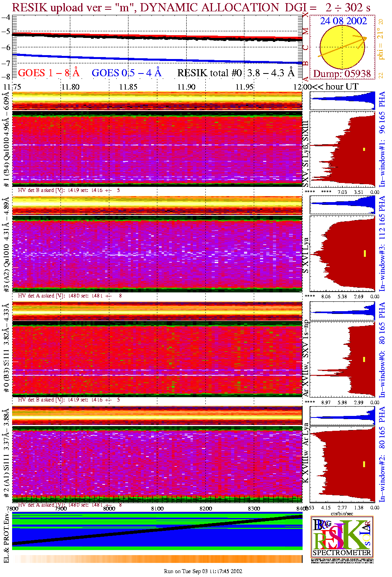The height and width of the screenshot is (577, 392).
Task: Click the date 24 08 2002
Action: (x=343, y=21)
